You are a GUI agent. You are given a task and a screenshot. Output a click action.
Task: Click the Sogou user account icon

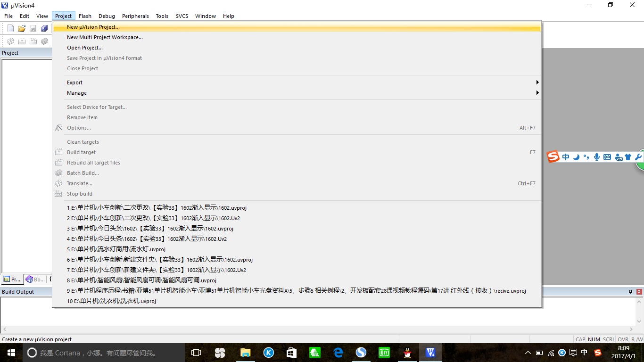(618, 157)
